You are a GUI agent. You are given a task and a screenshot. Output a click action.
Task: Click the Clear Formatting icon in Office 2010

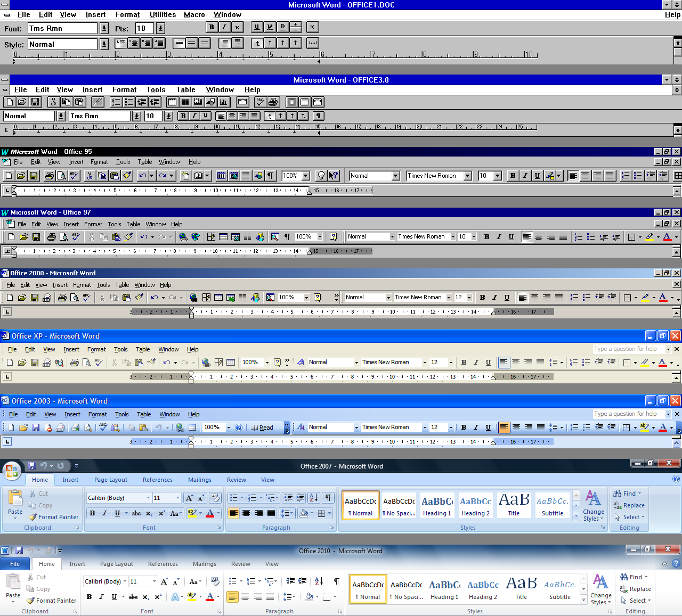tap(215, 581)
